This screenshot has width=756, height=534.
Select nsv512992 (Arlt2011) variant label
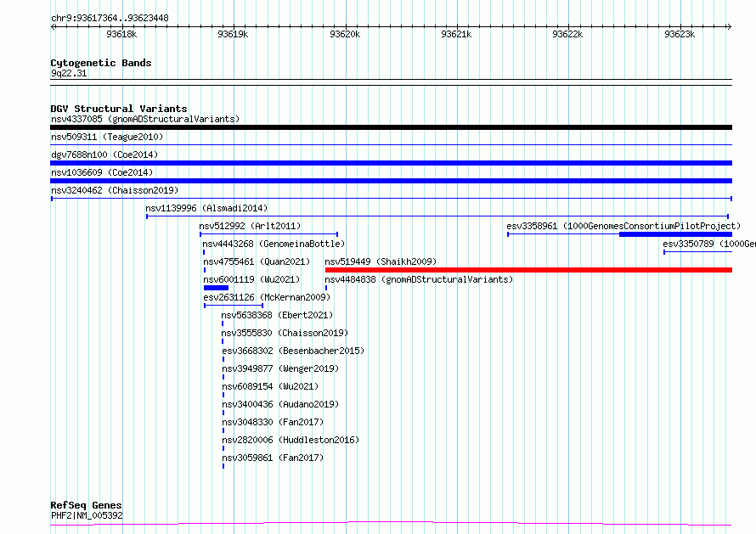tap(250, 226)
